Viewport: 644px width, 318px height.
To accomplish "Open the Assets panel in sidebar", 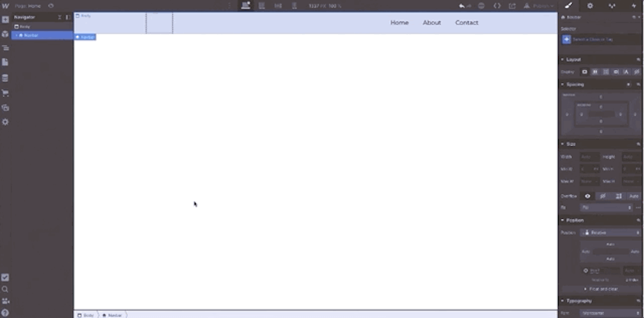I will coord(5,107).
